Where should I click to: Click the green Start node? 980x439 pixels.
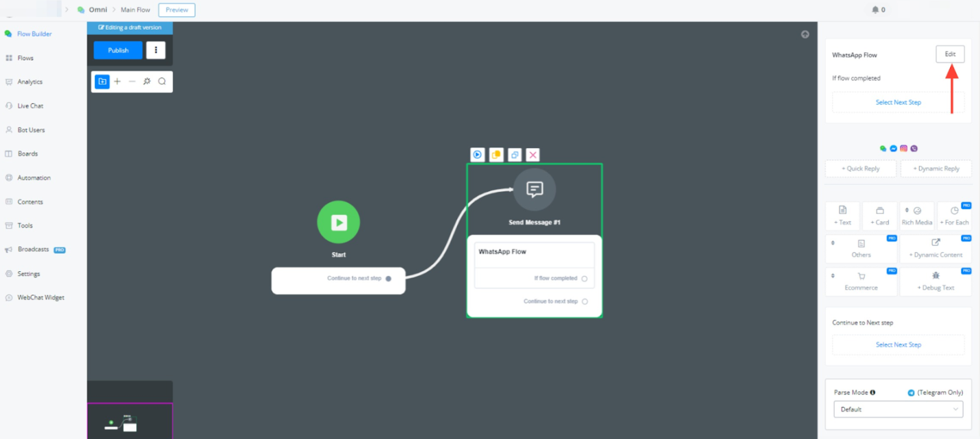338,222
